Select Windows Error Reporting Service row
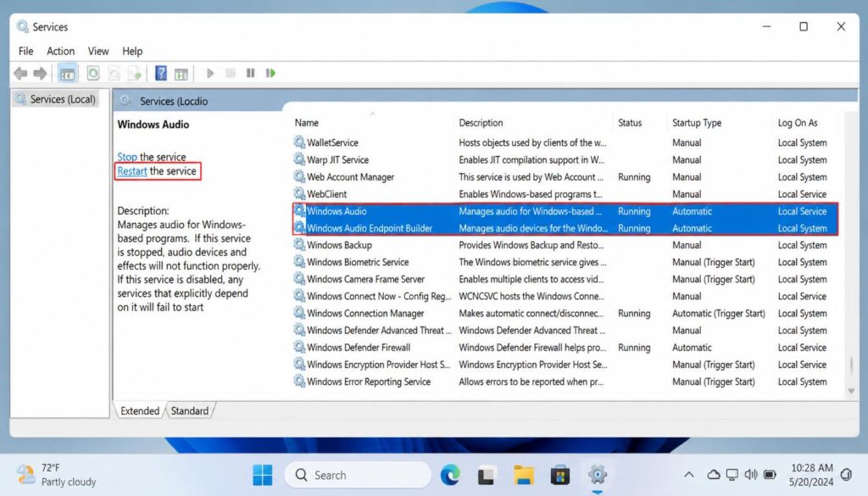The width and height of the screenshot is (868, 496). click(x=565, y=382)
